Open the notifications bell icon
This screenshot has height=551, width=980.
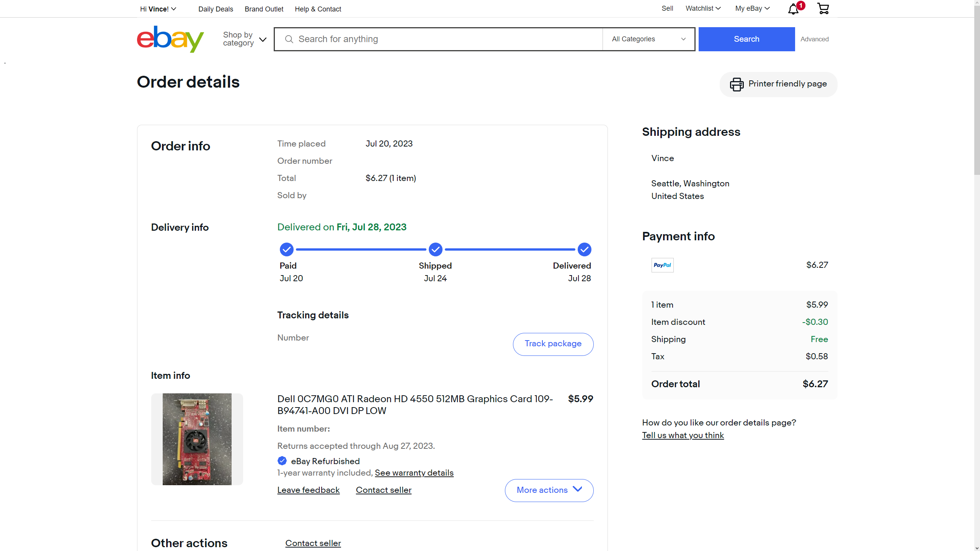click(793, 9)
